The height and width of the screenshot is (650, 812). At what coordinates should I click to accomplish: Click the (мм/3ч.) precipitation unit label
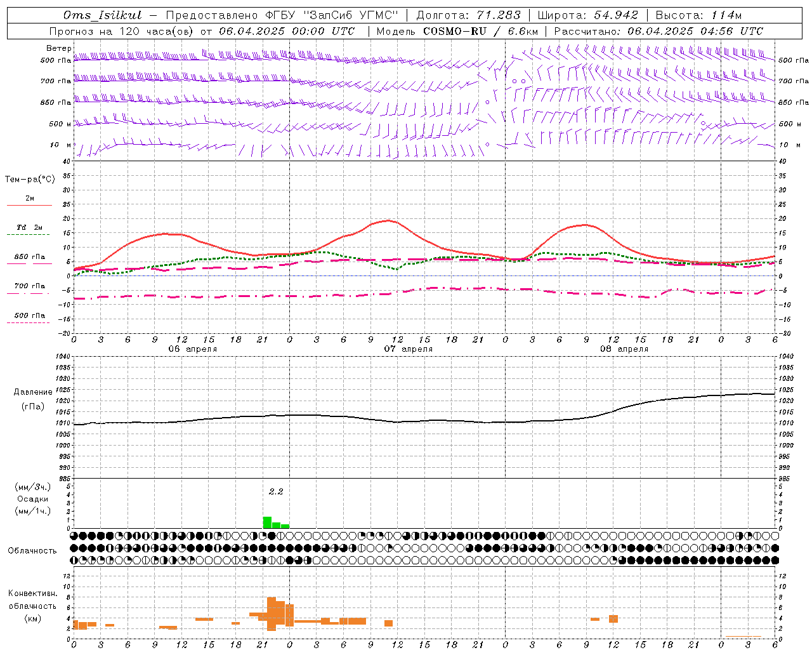tap(33, 487)
